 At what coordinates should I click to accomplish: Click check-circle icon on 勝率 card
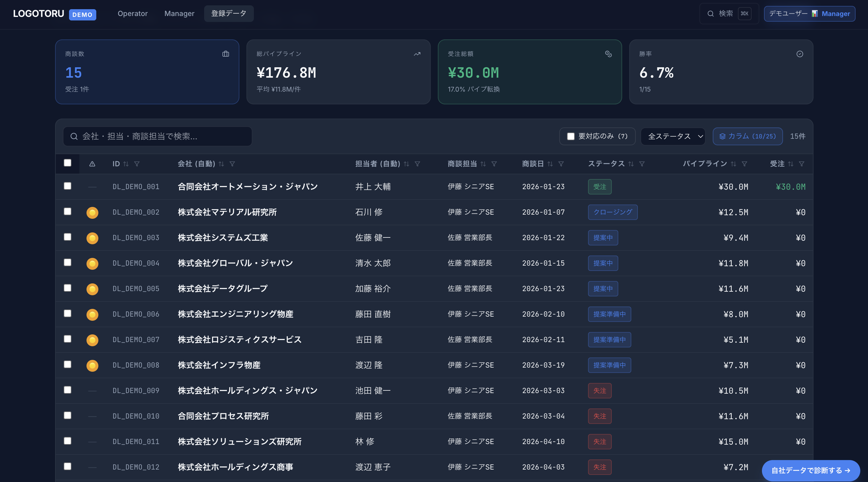[x=800, y=54]
